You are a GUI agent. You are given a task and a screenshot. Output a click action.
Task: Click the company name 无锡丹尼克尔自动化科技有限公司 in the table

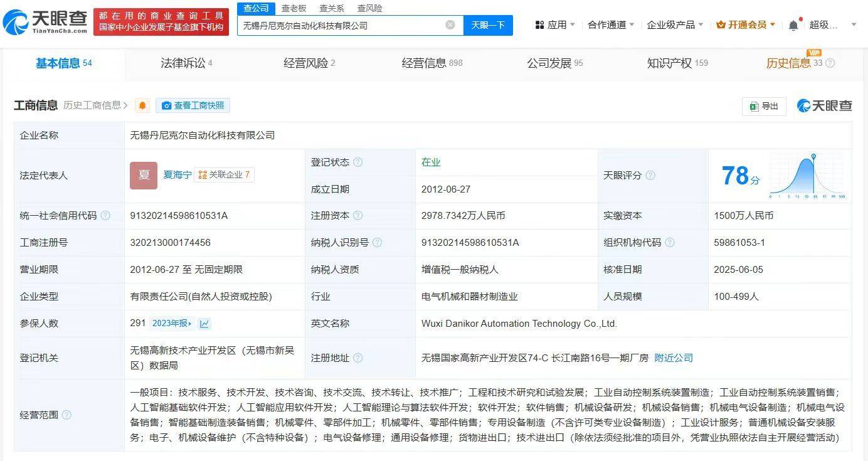point(203,135)
